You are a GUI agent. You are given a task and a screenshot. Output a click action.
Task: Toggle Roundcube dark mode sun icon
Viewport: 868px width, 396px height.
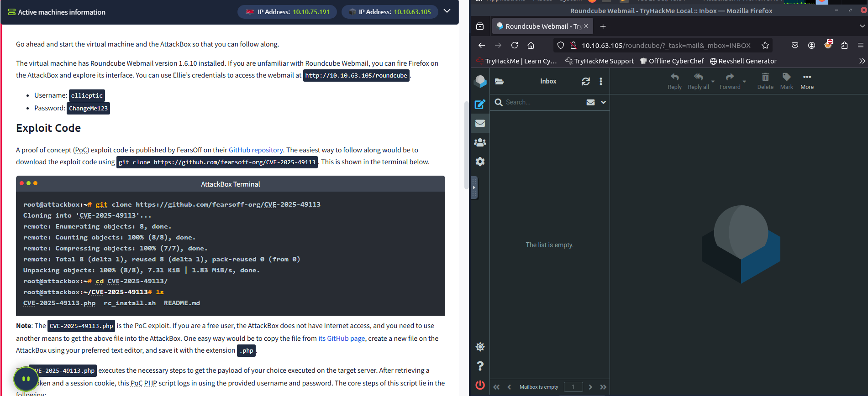(480, 347)
